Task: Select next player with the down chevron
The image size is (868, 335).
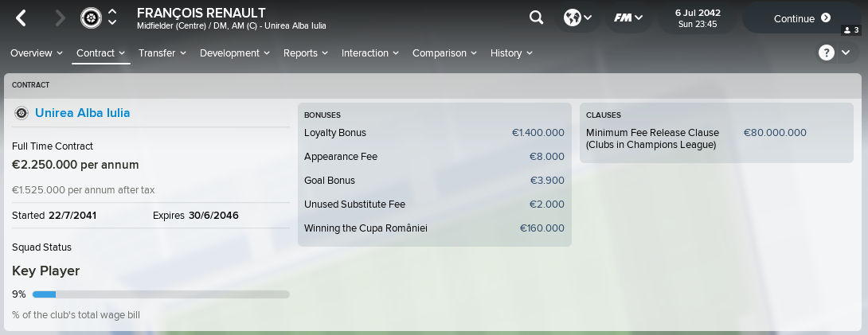Action: (x=112, y=23)
